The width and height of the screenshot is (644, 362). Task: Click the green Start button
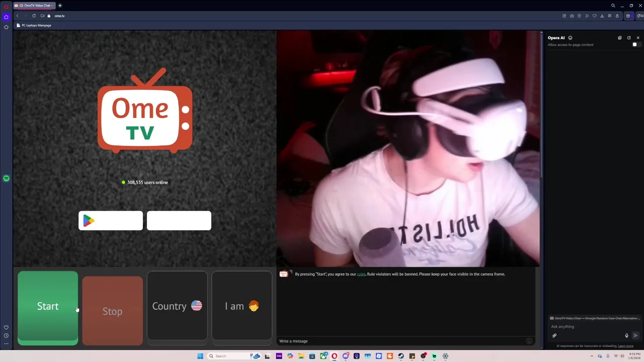tap(48, 308)
